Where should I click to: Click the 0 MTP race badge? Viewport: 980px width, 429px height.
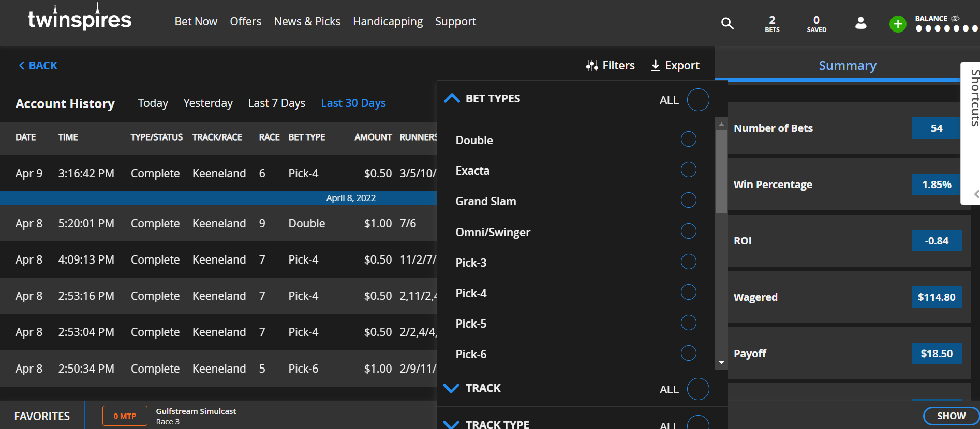[x=125, y=416]
